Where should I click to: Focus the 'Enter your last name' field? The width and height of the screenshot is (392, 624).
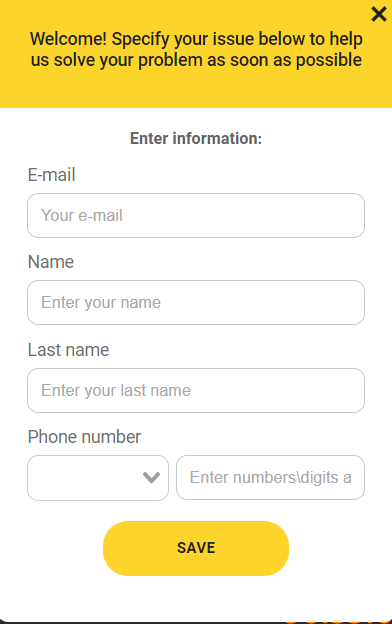[196, 390]
